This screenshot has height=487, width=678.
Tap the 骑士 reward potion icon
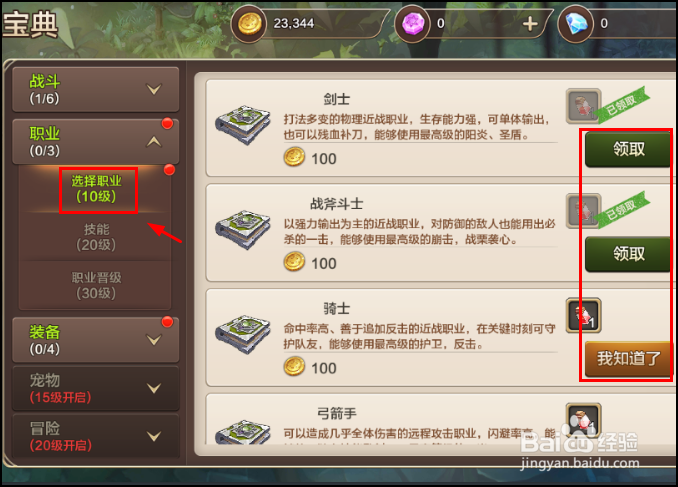584,315
